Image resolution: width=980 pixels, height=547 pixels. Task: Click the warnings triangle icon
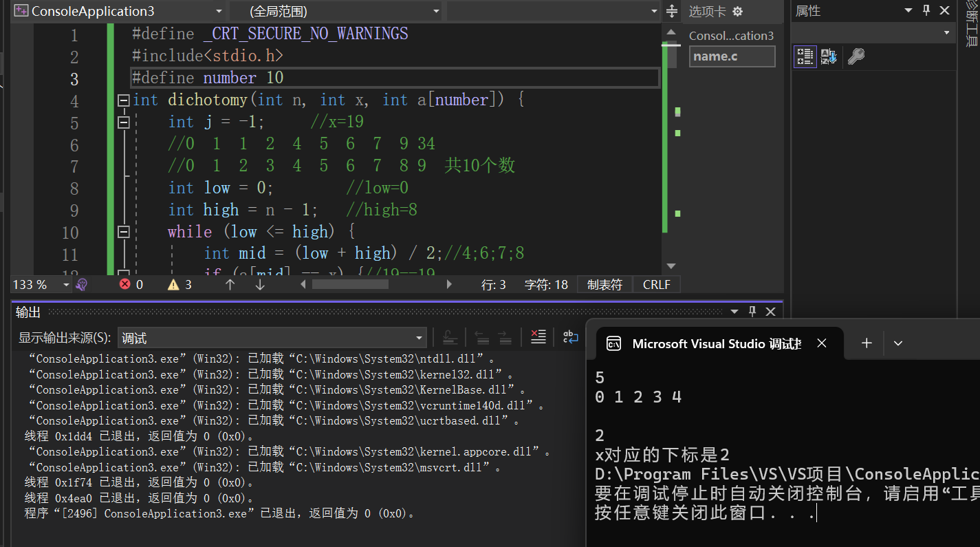click(x=173, y=284)
